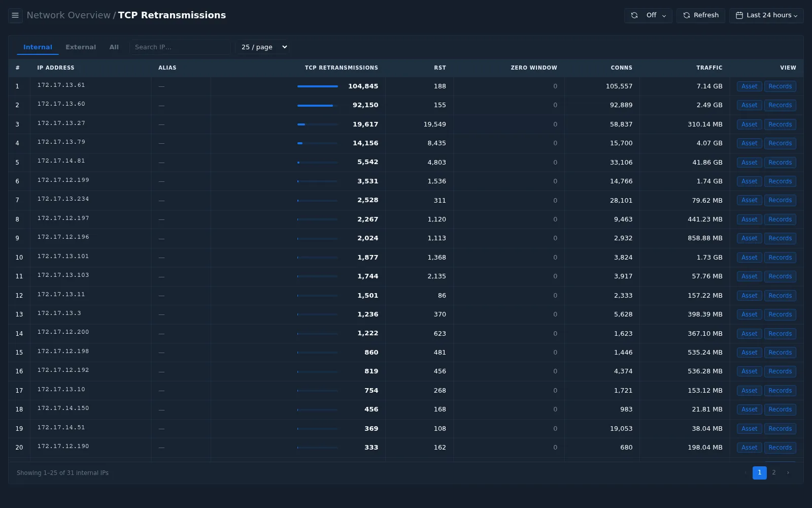Screen dimensions: 812x508
Task: Open Asset for 172.17.14.150
Action: tap(749, 409)
